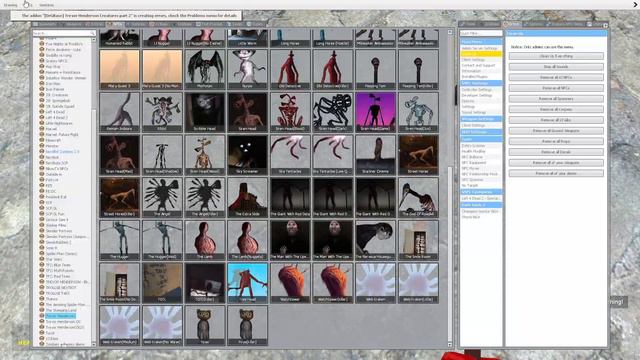Click the Remove all Decals button
The image size is (640, 360).
coord(556,152)
